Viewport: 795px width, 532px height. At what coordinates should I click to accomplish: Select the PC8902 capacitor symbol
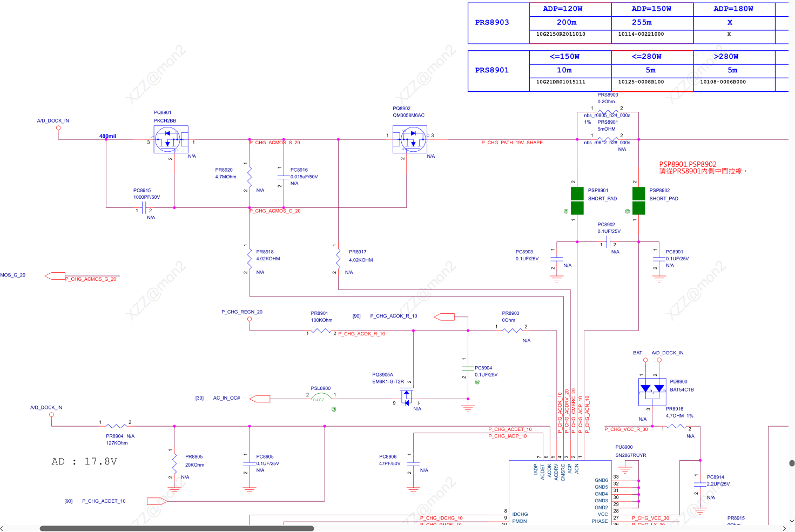pyautogui.click(x=608, y=241)
